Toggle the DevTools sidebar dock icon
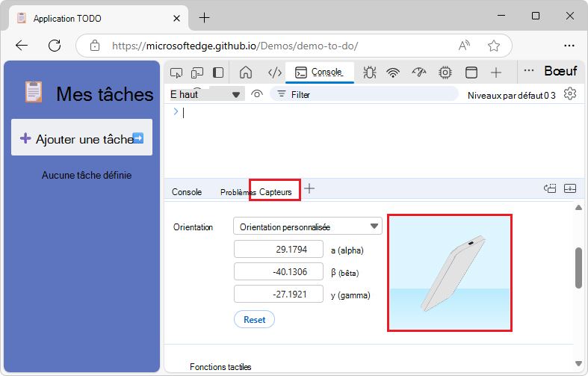Screen dimensions: 588x376 (218, 73)
